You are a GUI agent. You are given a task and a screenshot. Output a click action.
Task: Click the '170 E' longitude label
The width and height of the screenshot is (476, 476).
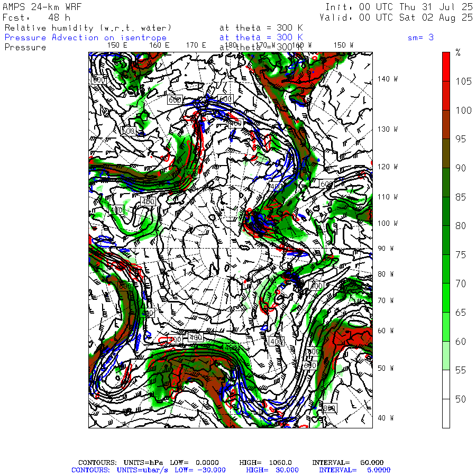196,45
